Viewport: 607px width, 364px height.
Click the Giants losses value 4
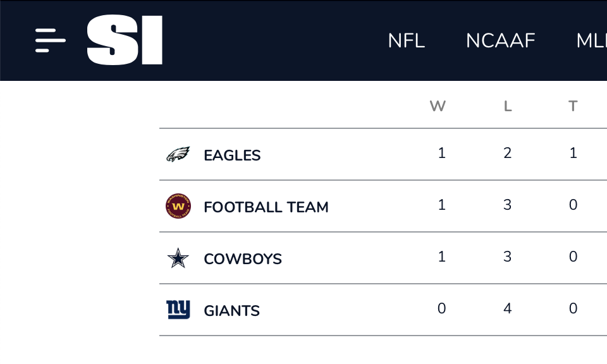coord(507,308)
